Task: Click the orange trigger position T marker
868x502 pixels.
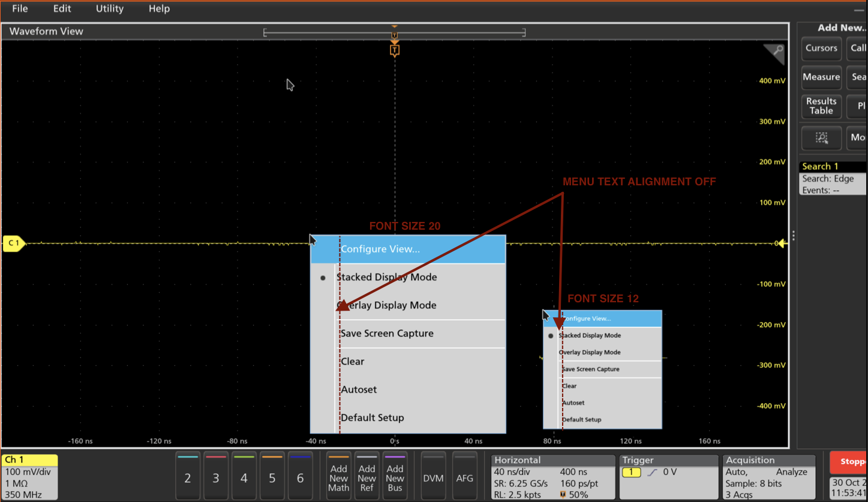Action: coord(394,50)
